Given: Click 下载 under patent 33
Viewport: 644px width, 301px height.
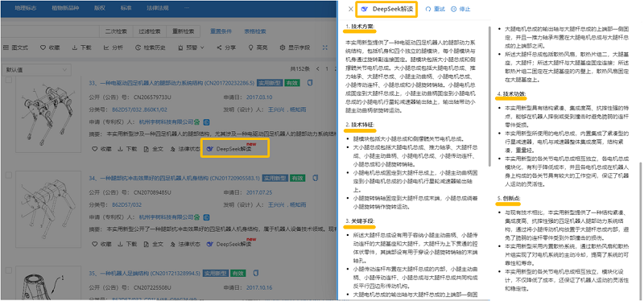Looking at the screenshot, I should [127, 149].
